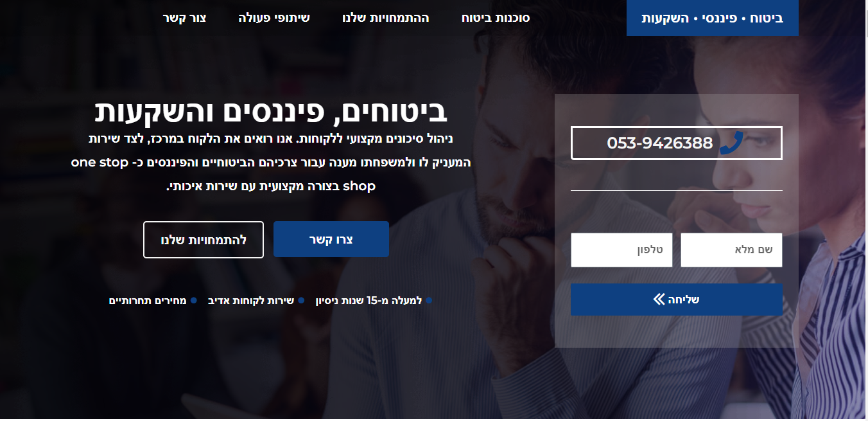Click the ביטוחים, פיננסים והשקעות headline
This screenshot has width=868, height=421.
pyautogui.click(x=271, y=111)
